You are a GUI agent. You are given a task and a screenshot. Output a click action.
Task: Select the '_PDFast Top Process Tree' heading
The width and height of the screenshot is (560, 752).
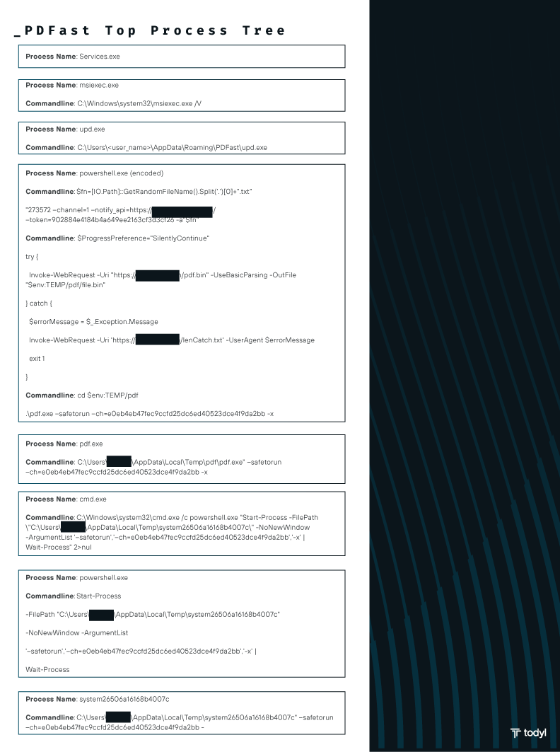pos(150,30)
